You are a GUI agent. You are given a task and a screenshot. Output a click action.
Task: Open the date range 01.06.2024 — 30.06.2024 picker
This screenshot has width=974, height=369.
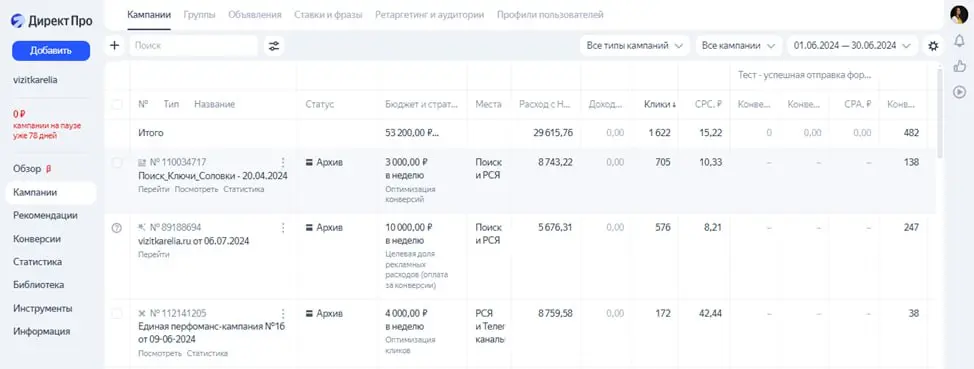852,45
